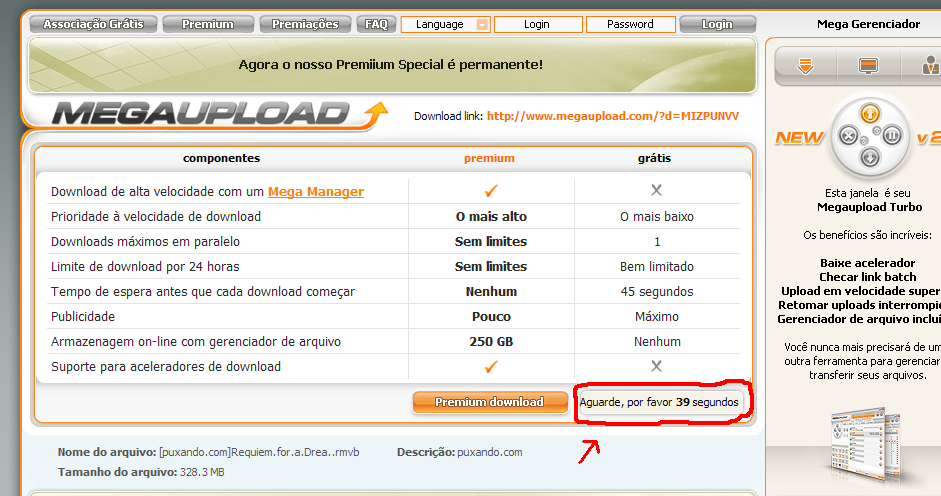
Task: Focus the Login username field
Action: click(x=538, y=24)
